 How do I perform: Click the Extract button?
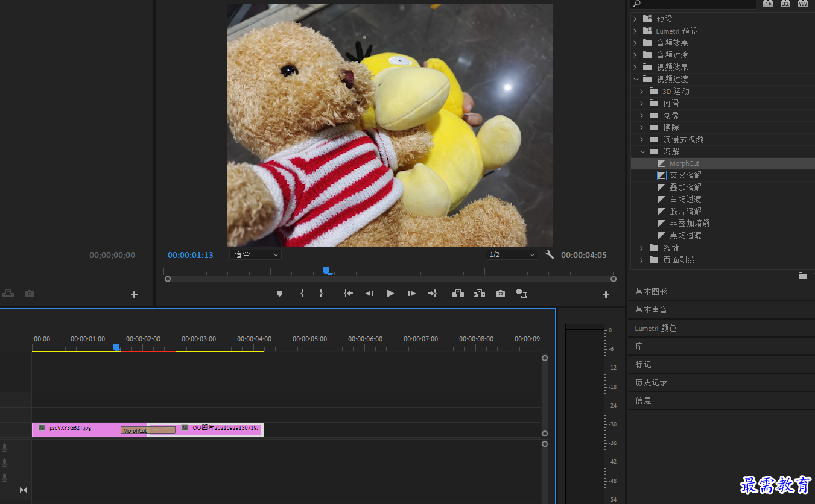[480, 294]
